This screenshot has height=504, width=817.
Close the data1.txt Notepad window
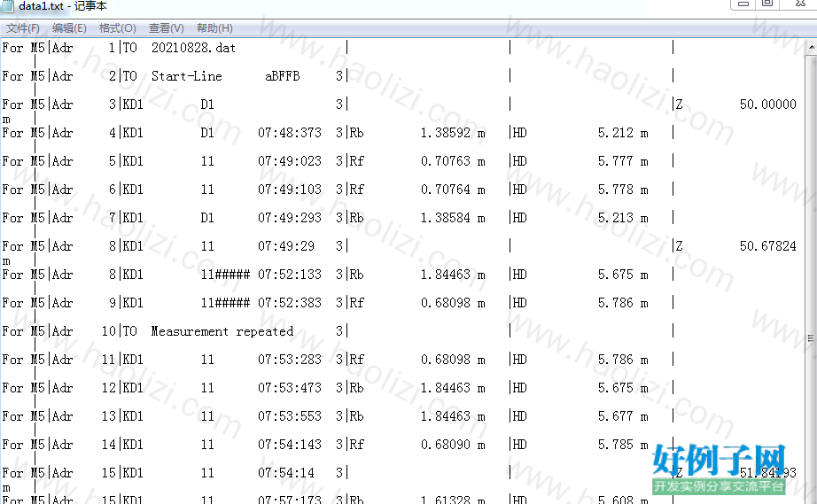[800, 4]
